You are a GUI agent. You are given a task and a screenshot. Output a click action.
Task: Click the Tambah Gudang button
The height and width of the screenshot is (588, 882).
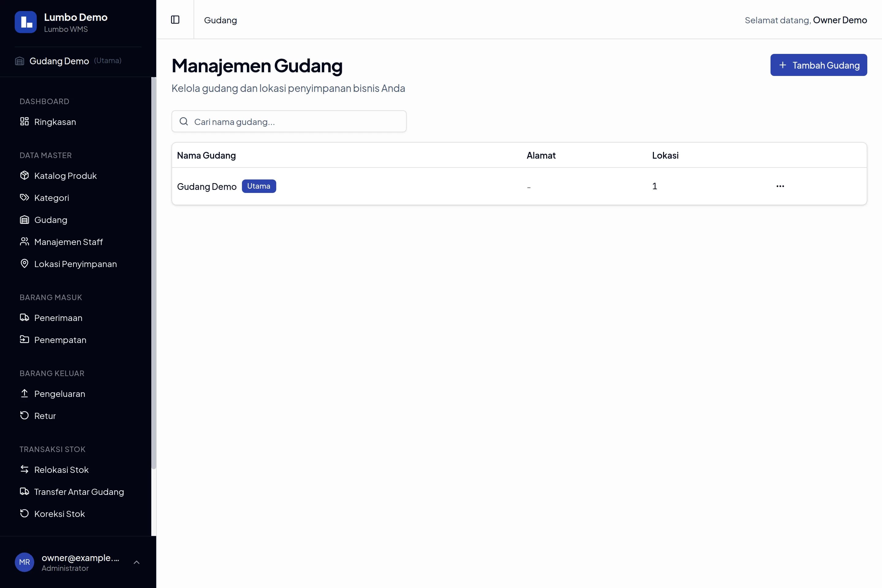819,65
